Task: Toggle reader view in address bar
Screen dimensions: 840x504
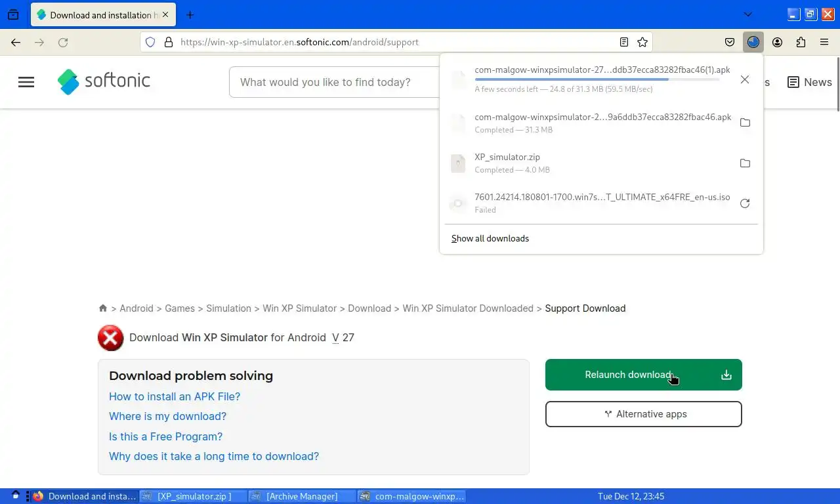Action: [624, 42]
